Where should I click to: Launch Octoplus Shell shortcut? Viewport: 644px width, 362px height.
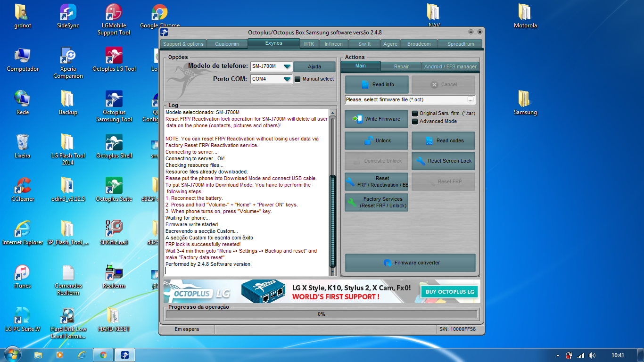tap(114, 146)
